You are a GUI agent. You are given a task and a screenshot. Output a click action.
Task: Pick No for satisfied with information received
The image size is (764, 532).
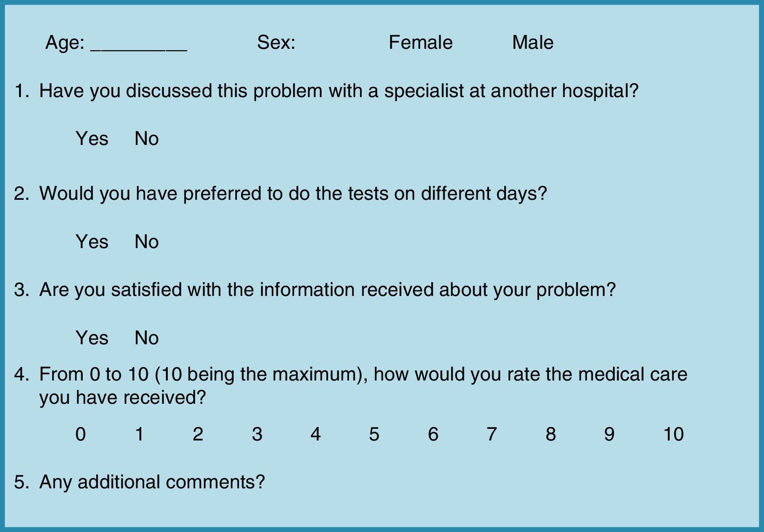tap(146, 338)
